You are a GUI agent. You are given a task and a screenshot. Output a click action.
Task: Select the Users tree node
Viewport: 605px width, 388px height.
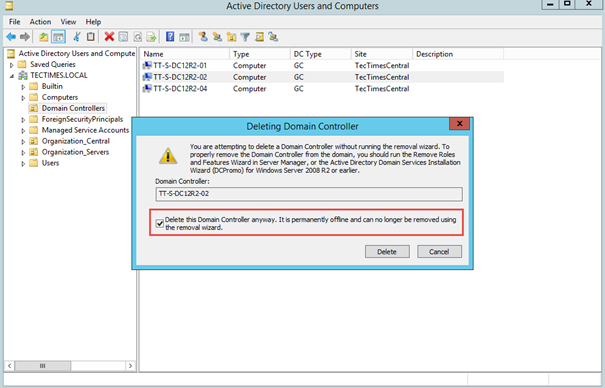pyautogui.click(x=50, y=163)
